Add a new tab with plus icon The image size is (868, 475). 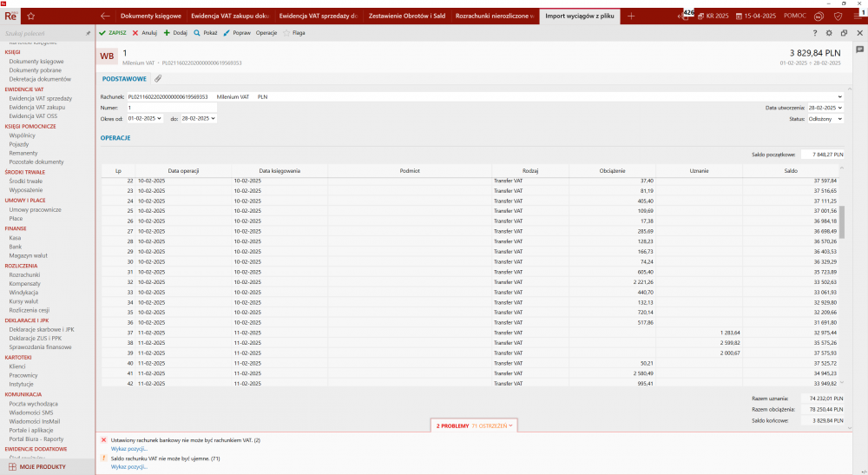coord(631,16)
